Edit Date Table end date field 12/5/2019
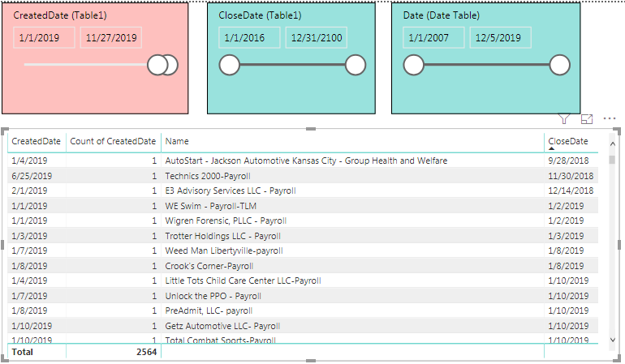The height and width of the screenshot is (364, 625). click(500, 38)
